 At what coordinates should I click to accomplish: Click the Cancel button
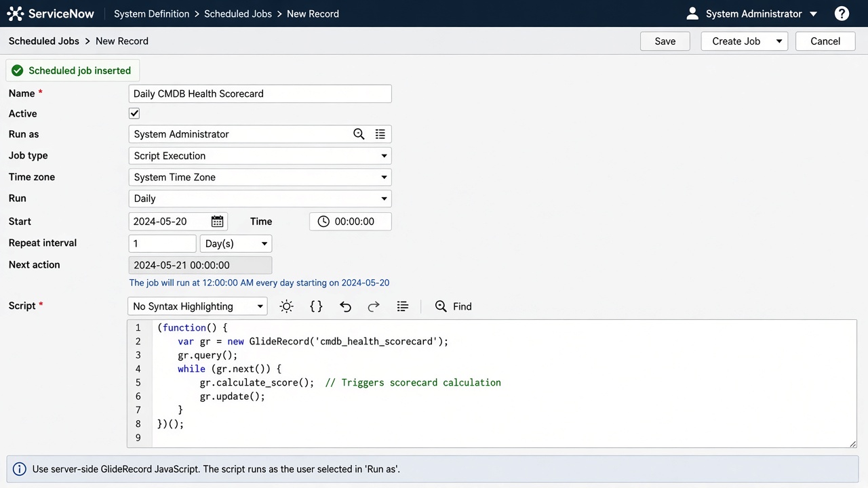pos(825,41)
